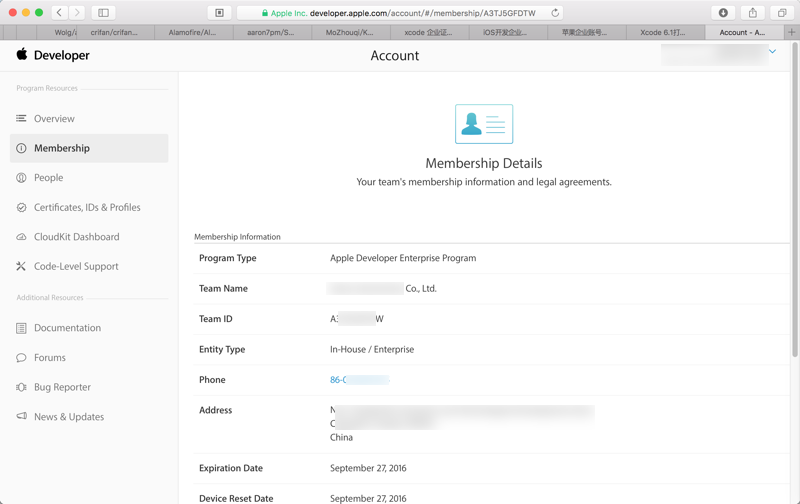Click the Safari address bar URL field
This screenshot has height=504, width=800.
[401, 13]
